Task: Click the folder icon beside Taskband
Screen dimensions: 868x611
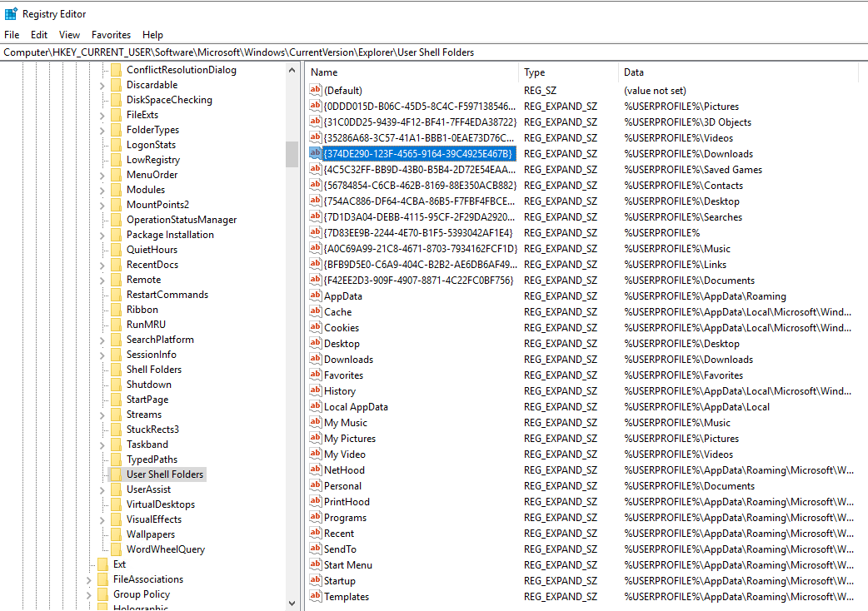Action: pyautogui.click(x=115, y=444)
